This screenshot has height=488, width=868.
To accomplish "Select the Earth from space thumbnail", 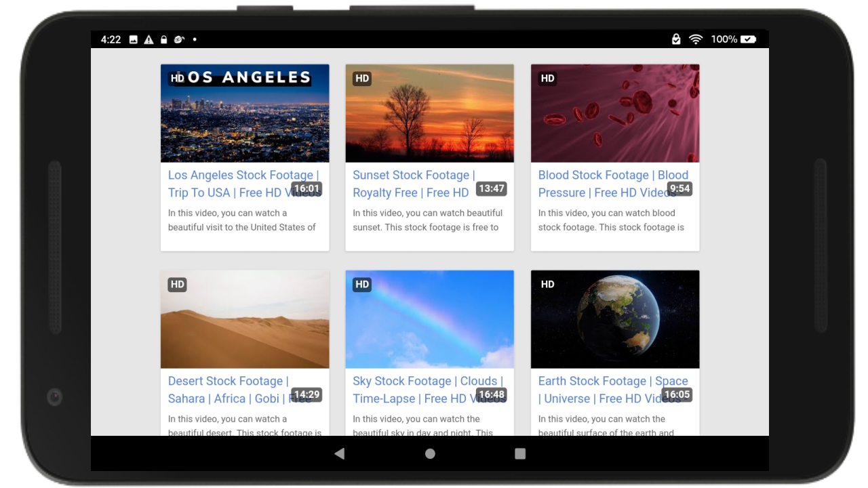I will (614, 319).
